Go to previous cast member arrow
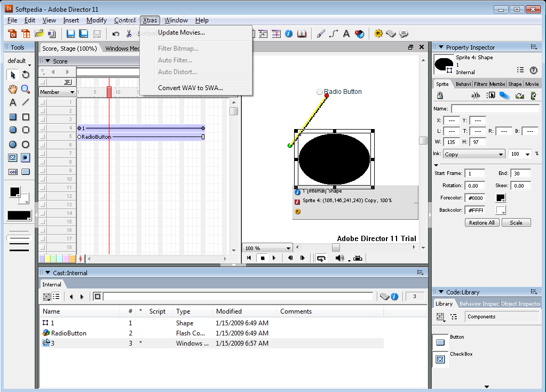 (72, 297)
